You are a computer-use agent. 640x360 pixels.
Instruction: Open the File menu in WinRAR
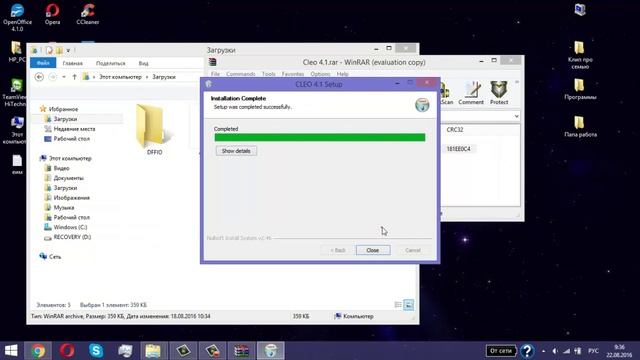215,74
